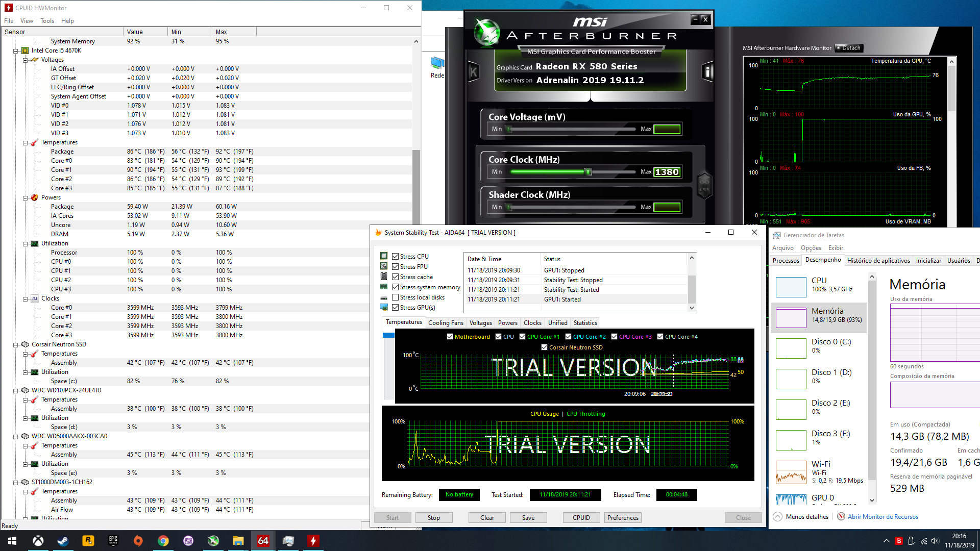Open the volume tray icon
The height and width of the screenshot is (551, 980).
[x=935, y=541]
